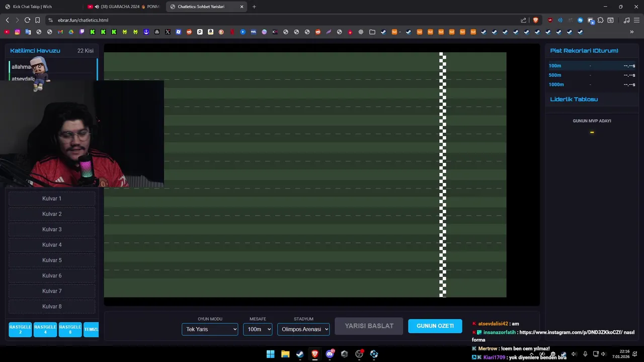Open the extensions puzzle icon

600,20
